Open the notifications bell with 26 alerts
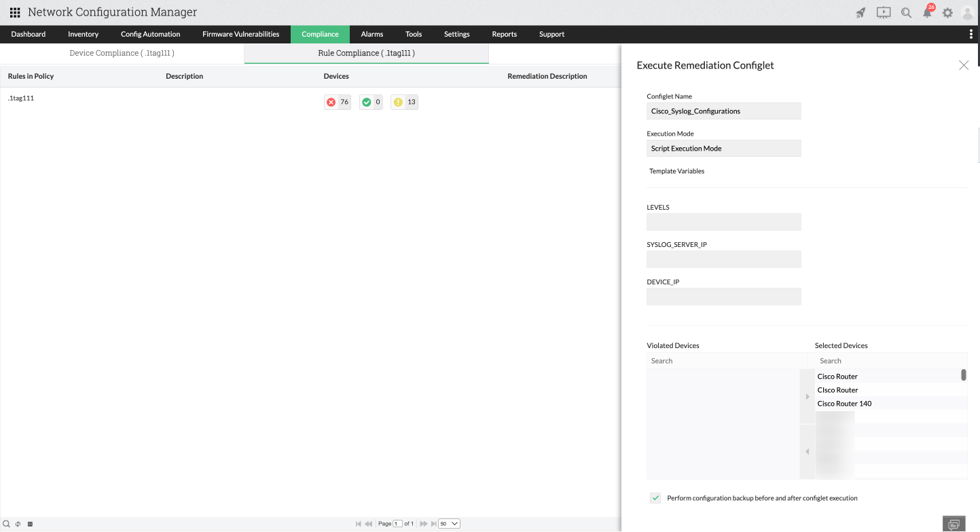Image resolution: width=980 pixels, height=532 pixels. click(x=927, y=12)
